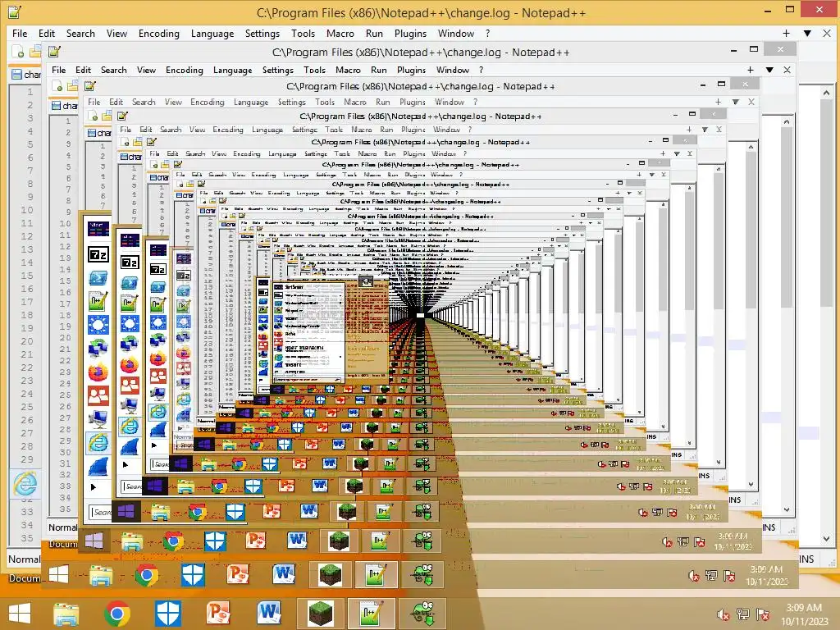Viewport: 840px width, 630px height.
Task: Open Word on the bottommost taskbar
Action: [x=269, y=614]
